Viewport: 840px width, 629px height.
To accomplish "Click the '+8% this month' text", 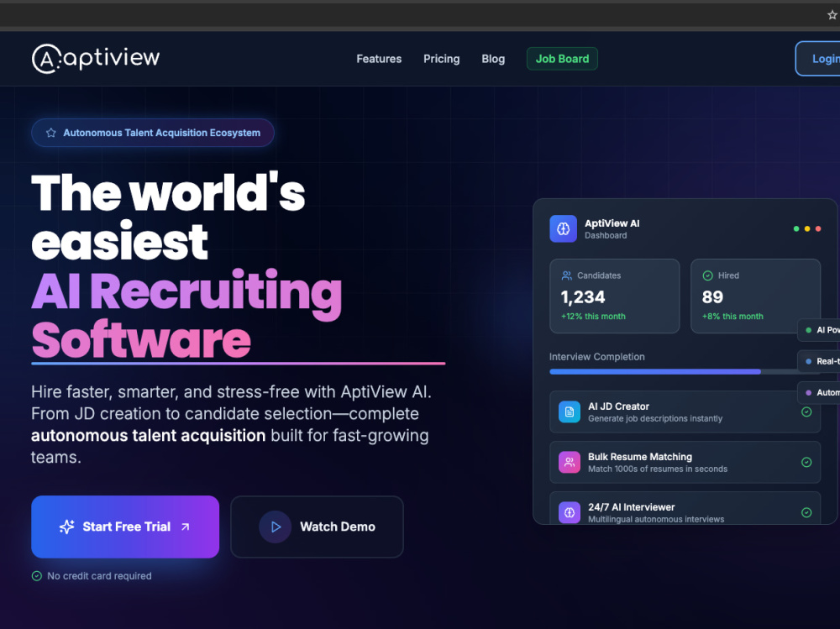I will [x=732, y=316].
